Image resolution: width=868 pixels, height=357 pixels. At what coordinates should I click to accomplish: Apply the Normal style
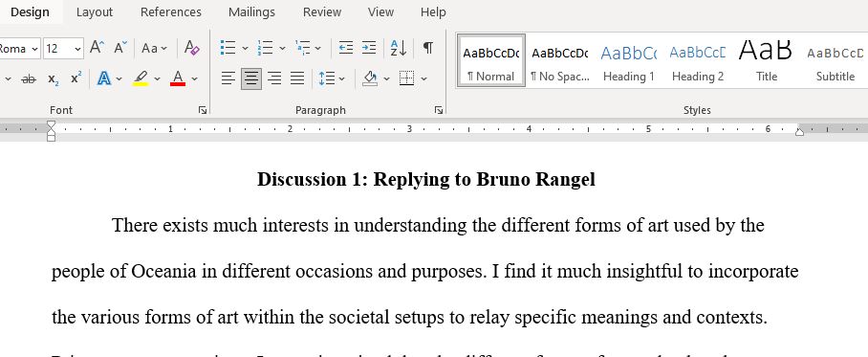click(491, 60)
